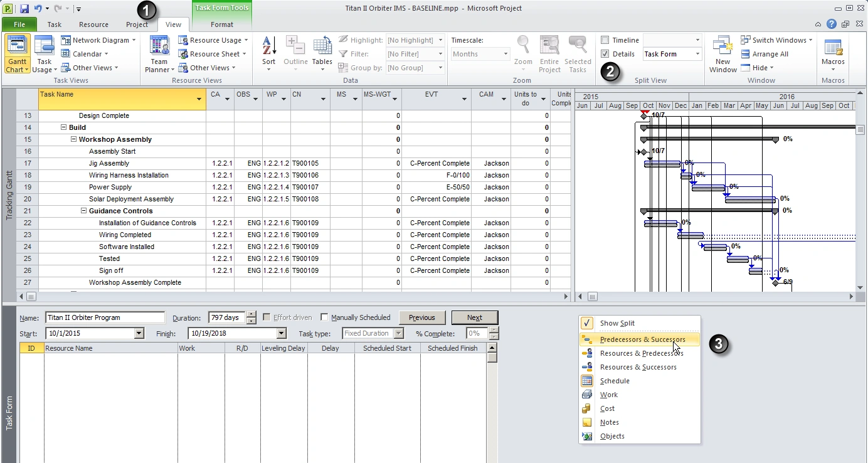Switch to the Resource ribbon tab

pos(93,24)
